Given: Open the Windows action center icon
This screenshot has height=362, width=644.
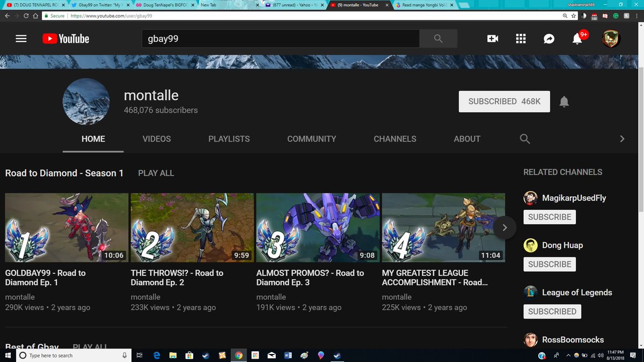Looking at the screenshot, I should tap(633, 356).
